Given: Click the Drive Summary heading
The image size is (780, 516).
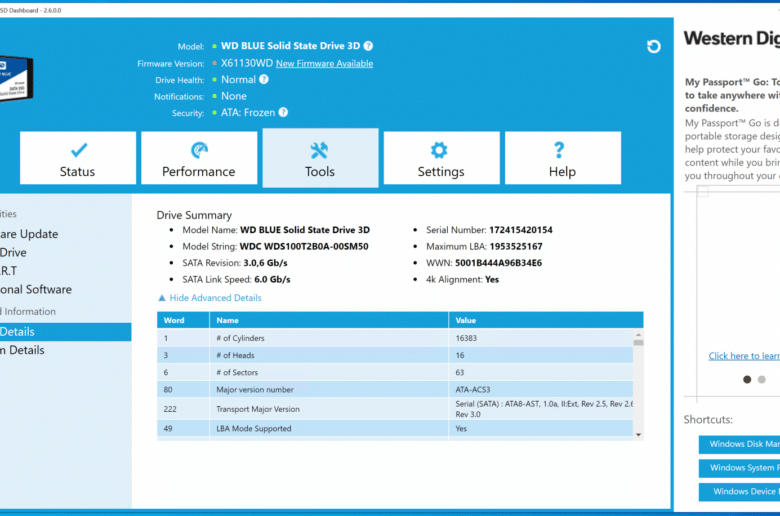Looking at the screenshot, I should pyautogui.click(x=194, y=215).
